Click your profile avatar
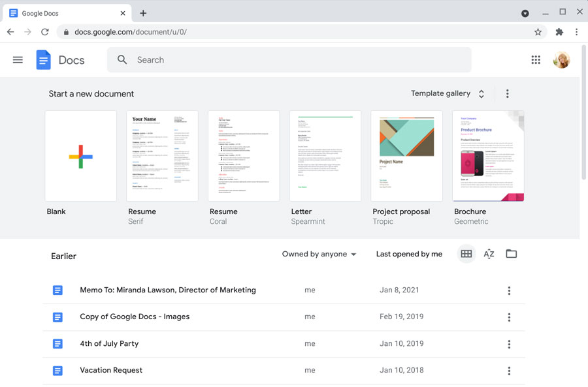 pyautogui.click(x=561, y=59)
